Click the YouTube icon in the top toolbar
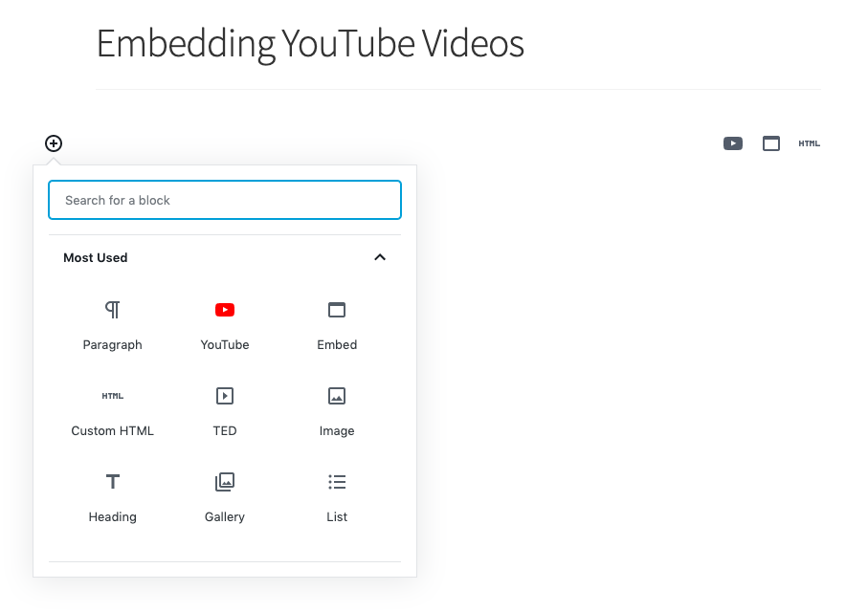868x612 pixels. (732, 142)
